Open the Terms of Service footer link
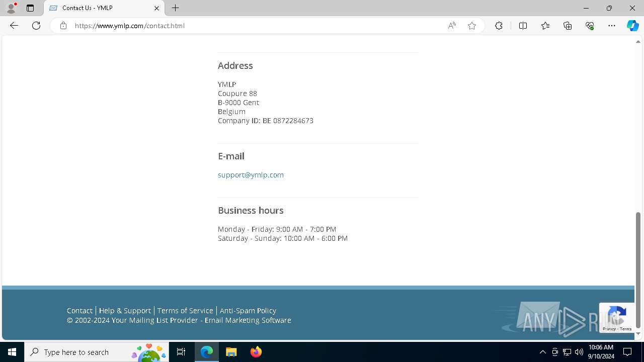 coord(185,311)
